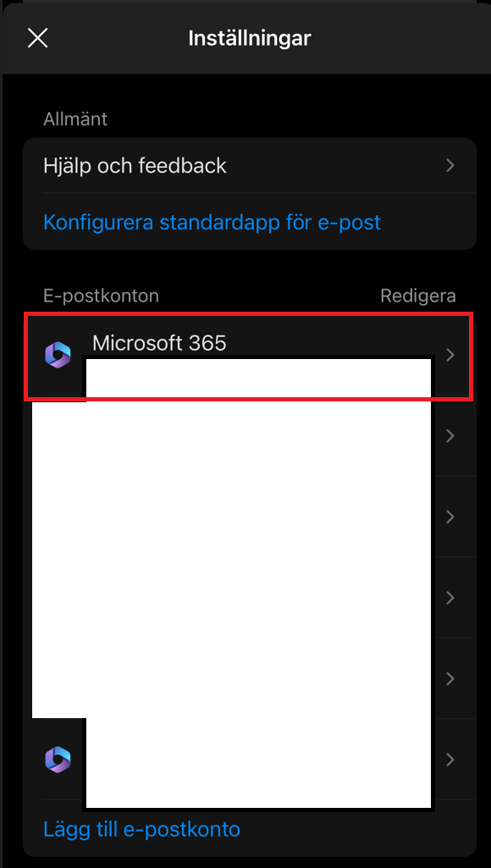The image size is (491, 868).
Task: Tap the chevron of the third email account
Action: [450, 517]
